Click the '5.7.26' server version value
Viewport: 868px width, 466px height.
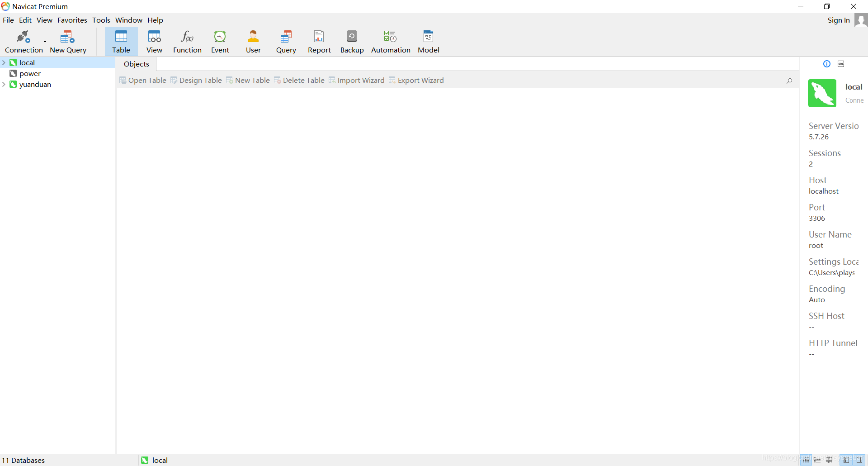click(819, 137)
